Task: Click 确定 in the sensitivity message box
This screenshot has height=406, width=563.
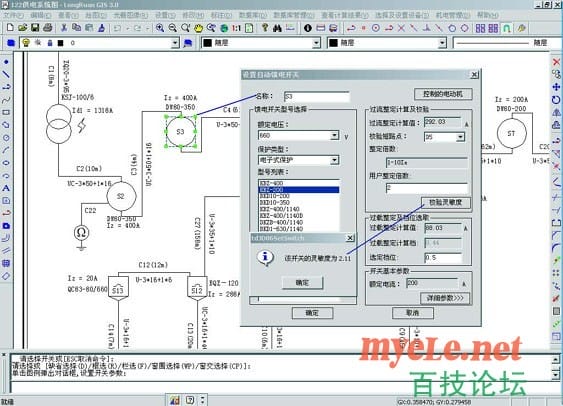Action: (x=302, y=283)
